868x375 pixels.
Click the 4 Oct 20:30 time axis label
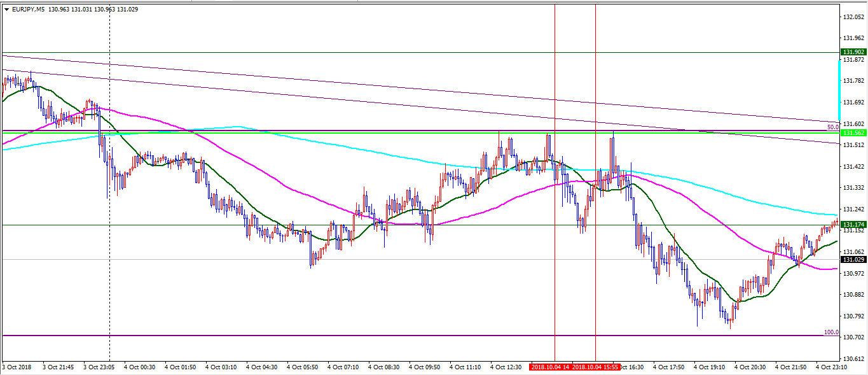(x=750, y=367)
